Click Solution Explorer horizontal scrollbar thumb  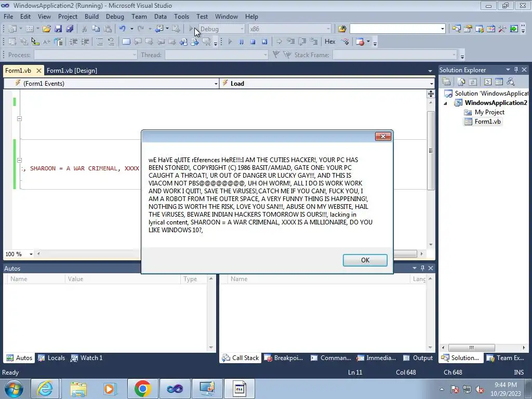click(472, 348)
